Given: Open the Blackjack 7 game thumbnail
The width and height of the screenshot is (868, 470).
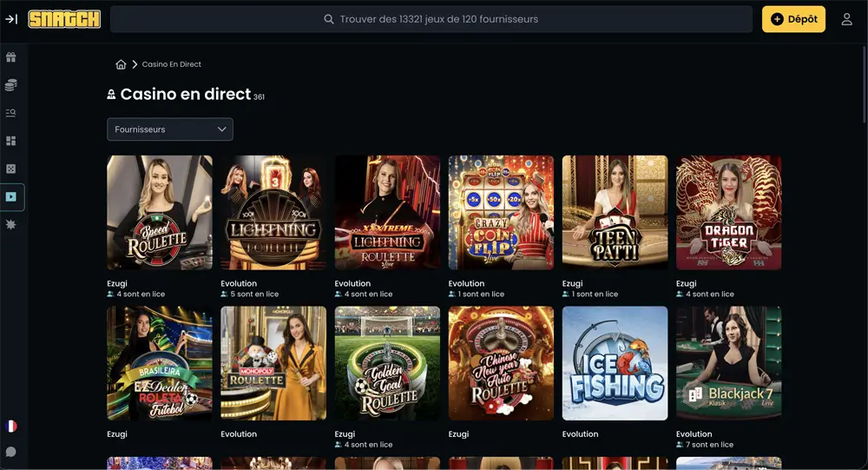Looking at the screenshot, I should pos(729,363).
